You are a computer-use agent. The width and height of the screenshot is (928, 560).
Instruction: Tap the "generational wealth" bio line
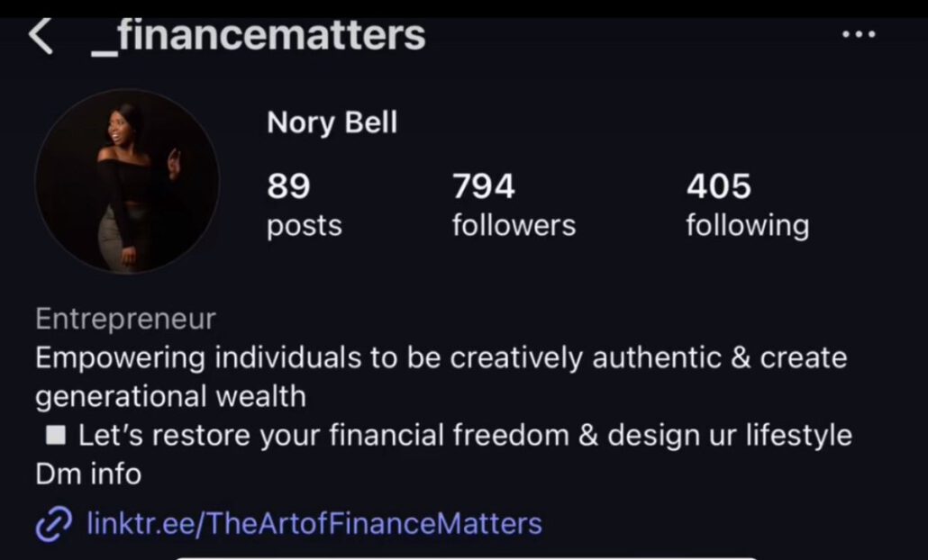pyautogui.click(x=170, y=396)
